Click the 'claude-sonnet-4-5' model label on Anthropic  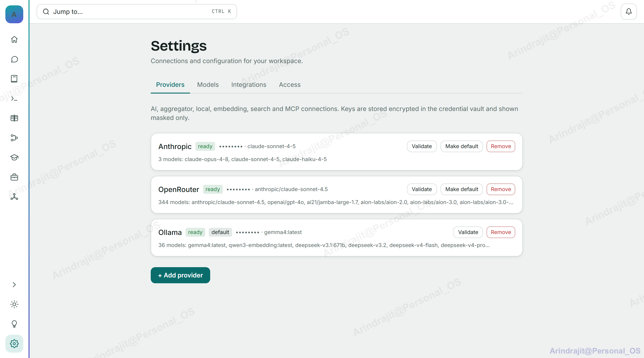(x=271, y=146)
